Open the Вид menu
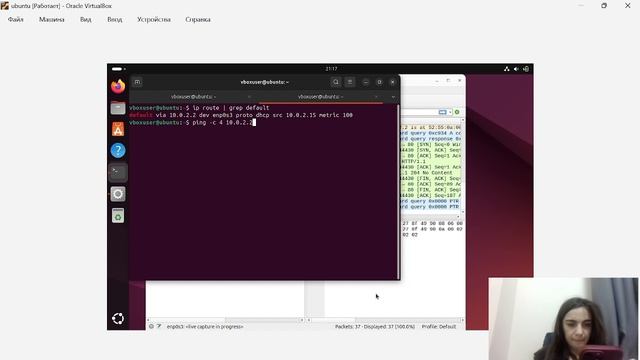 pyautogui.click(x=86, y=19)
